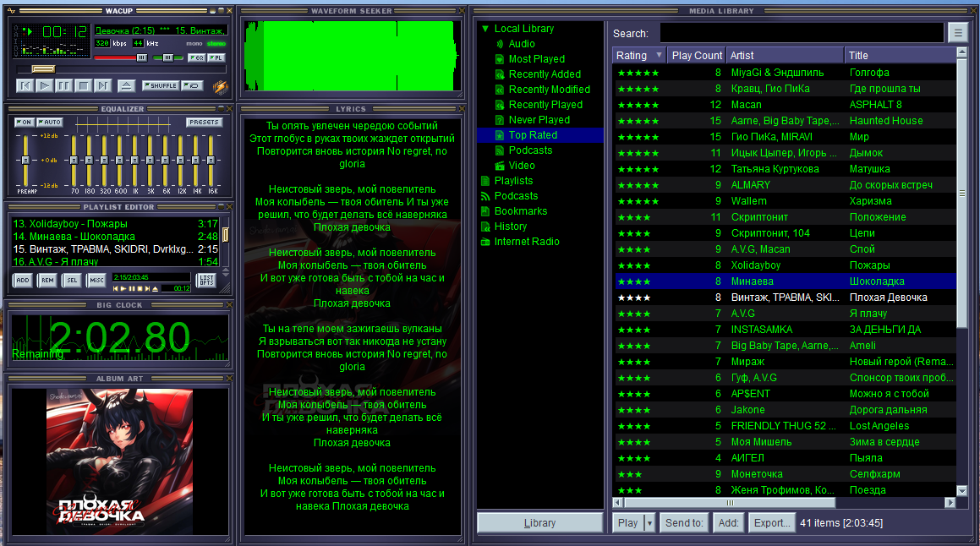Pause playback in main window
The height and width of the screenshot is (546, 980).
pyautogui.click(x=63, y=85)
